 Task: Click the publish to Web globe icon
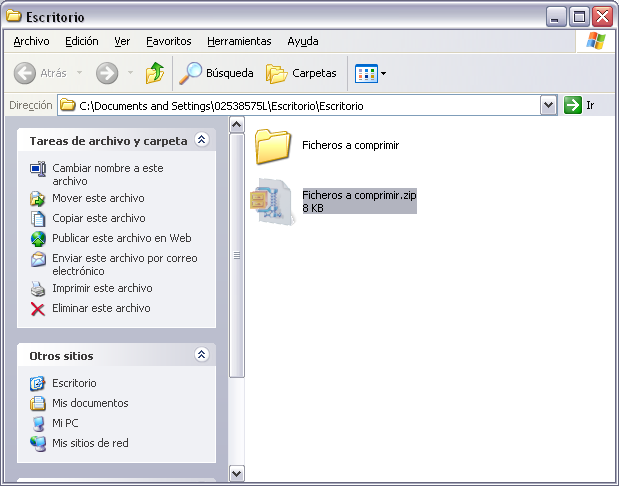tap(38, 239)
